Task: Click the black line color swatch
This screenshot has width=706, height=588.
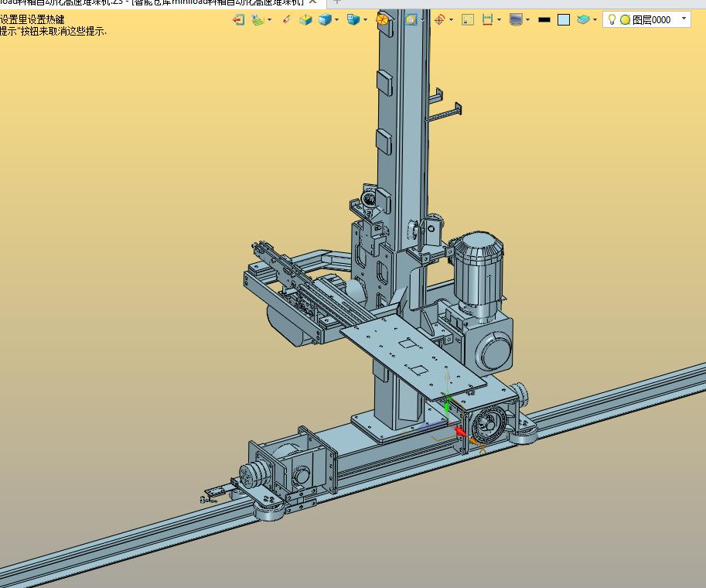Action: (544, 20)
